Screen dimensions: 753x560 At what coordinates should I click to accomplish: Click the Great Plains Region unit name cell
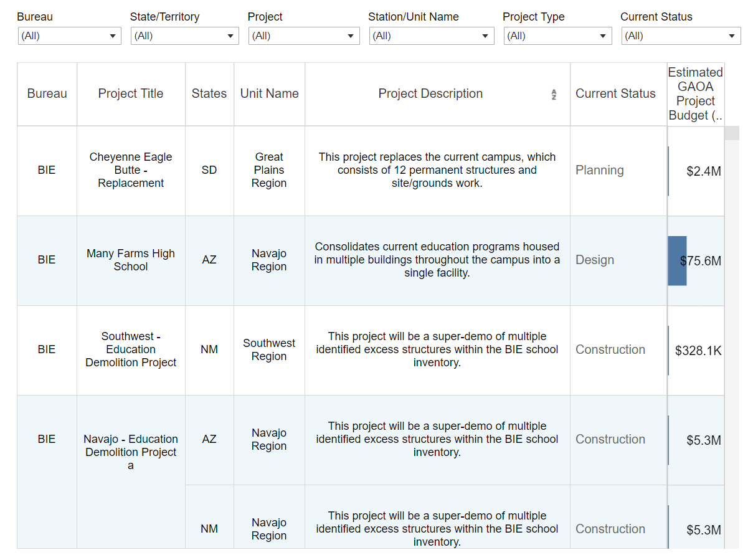click(269, 169)
